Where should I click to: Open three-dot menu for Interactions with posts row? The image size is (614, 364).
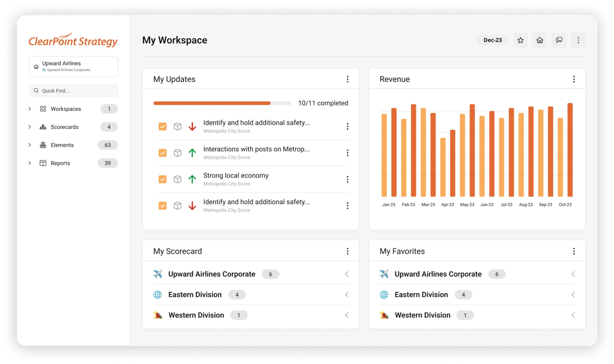point(347,153)
